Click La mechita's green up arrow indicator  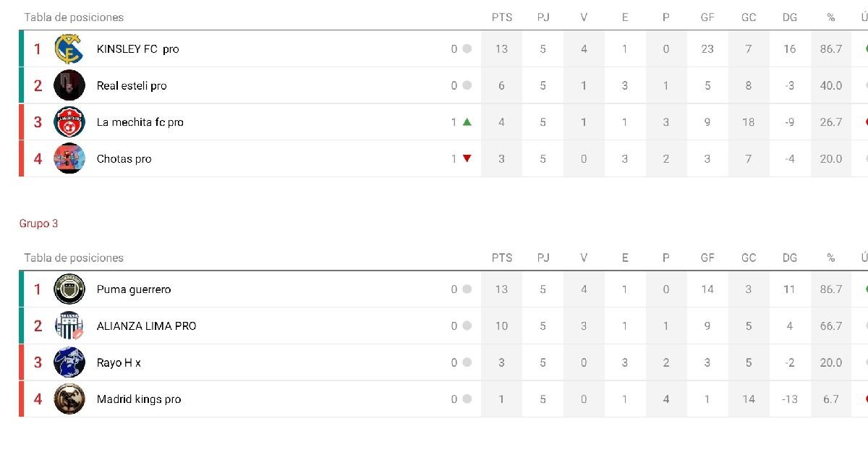(x=467, y=122)
